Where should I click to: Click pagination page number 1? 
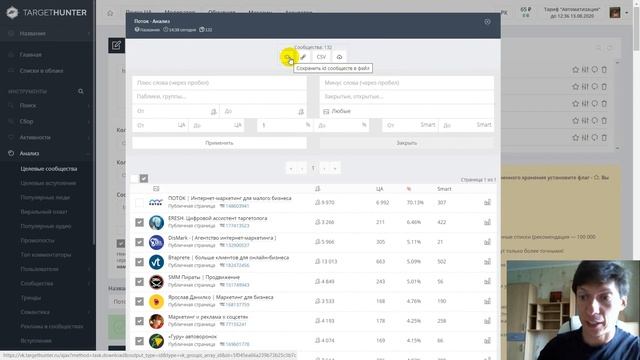[x=313, y=168]
